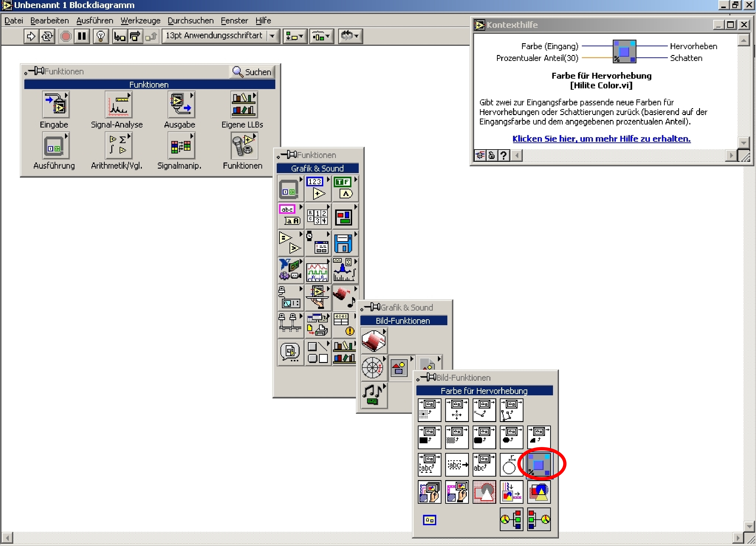Click the Suchen button in Funktionen palette
This screenshot has width=756, height=546.
[x=252, y=72]
